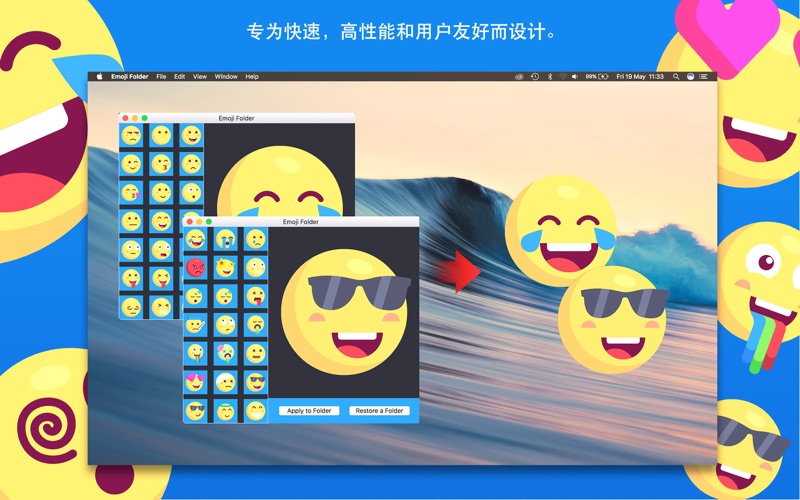Open the Help menu
800x500 pixels.
coord(252,77)
